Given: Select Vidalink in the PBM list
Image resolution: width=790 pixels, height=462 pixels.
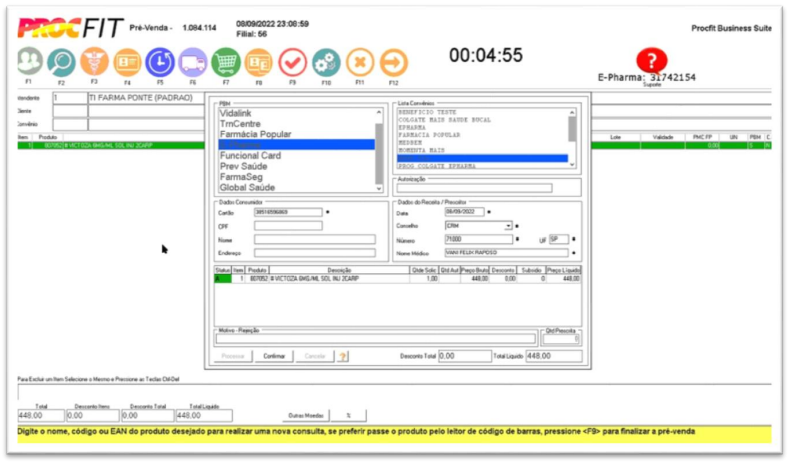Looking at the screenshot, I should point(235,113).
